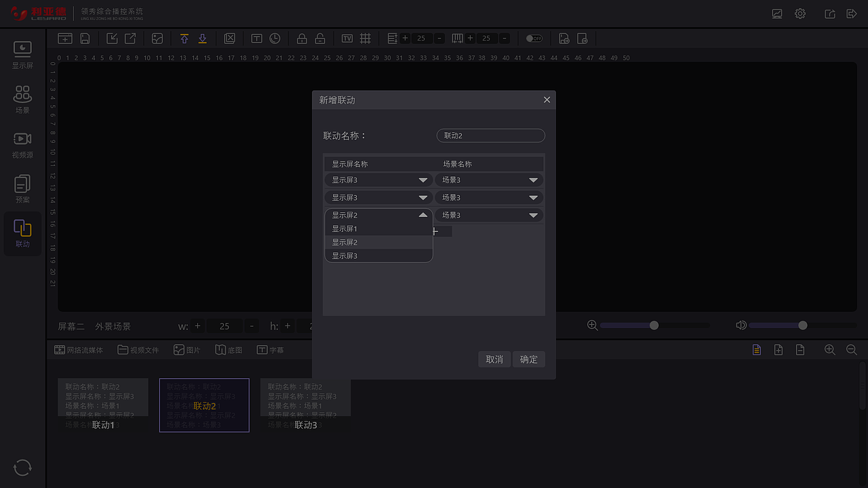Click the logout icon in title bar
The height and width of the screenshot is (488, 868).
pos(852,14)
